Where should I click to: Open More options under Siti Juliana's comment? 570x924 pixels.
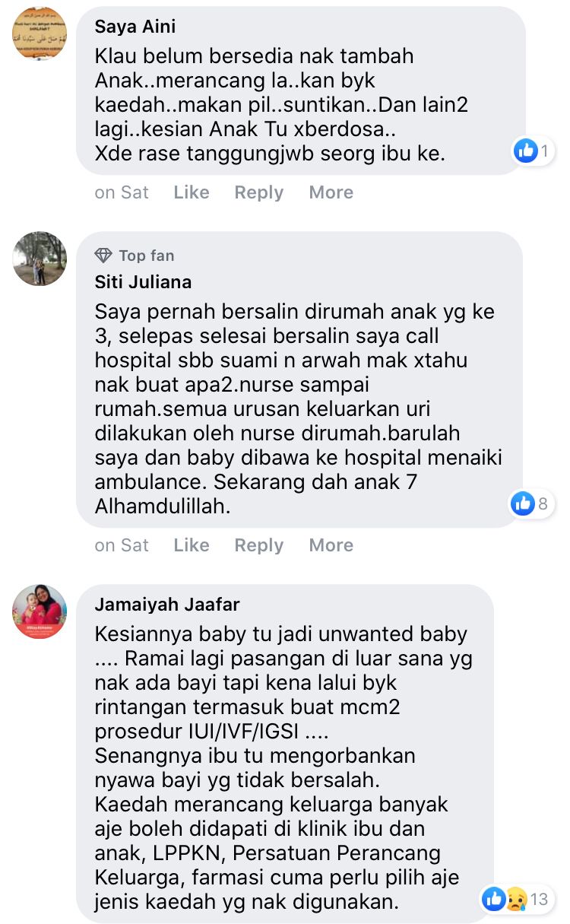331,545
